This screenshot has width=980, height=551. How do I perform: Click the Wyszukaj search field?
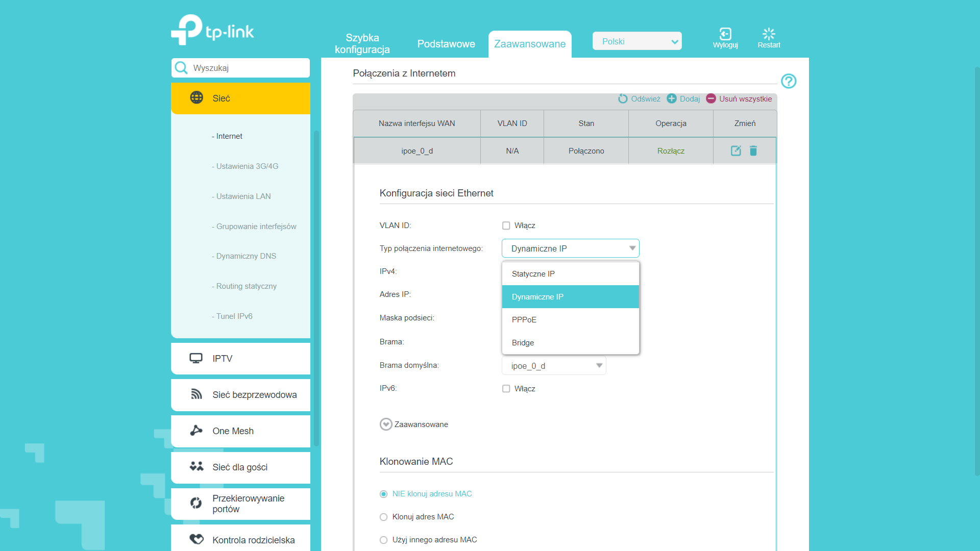coord(241,68)
